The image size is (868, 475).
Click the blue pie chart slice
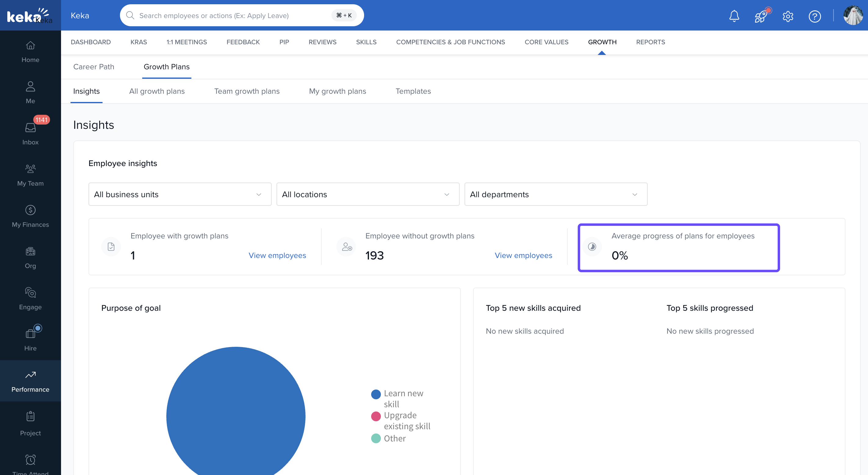(236, 415)
